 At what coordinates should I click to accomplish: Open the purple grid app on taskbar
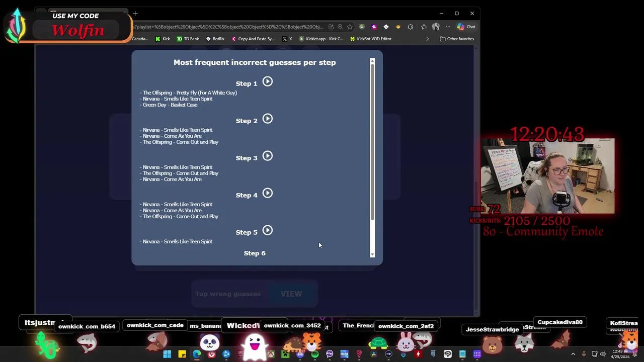tap(477, 354)
